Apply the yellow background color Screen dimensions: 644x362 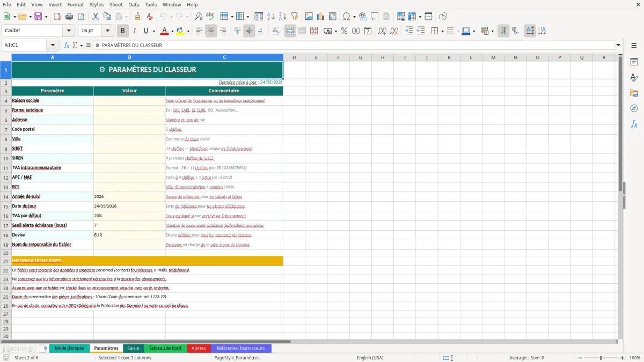click(x=180, y=31)
